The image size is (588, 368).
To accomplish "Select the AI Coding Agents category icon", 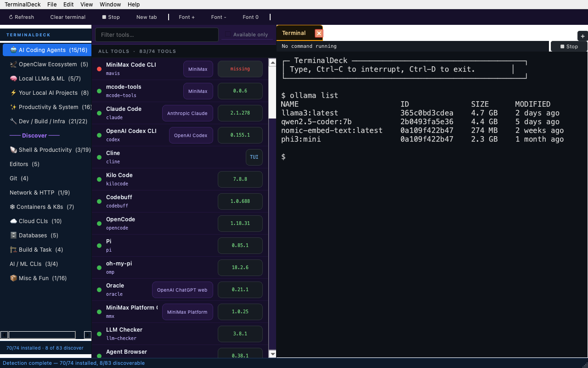I will click(13, 50).
